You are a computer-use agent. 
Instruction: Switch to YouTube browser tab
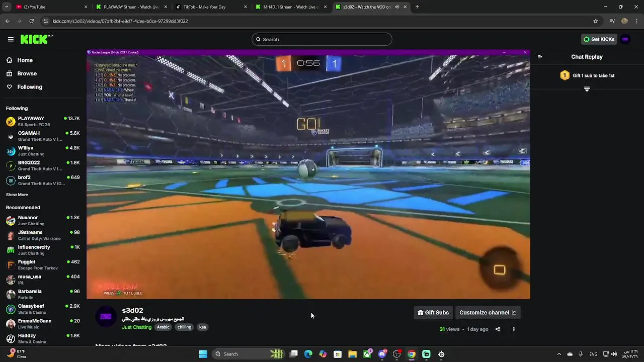click(x=50, y=7)
